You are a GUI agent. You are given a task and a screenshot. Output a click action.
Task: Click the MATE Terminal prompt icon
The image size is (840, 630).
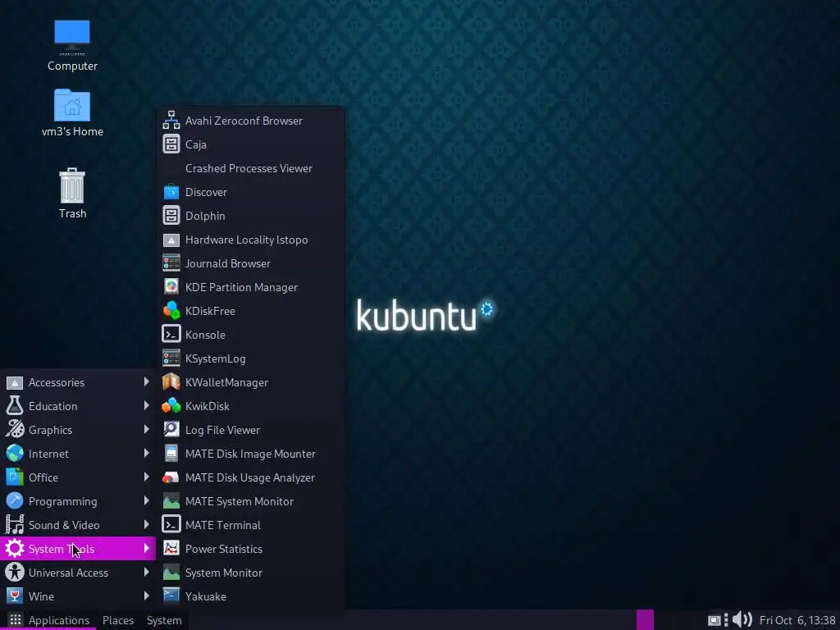(171, 524)
